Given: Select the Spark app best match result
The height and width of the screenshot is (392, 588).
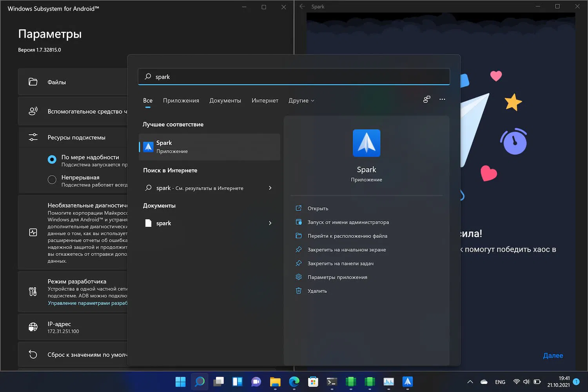Looking at the screenshot, I should [x=209, y=147].
